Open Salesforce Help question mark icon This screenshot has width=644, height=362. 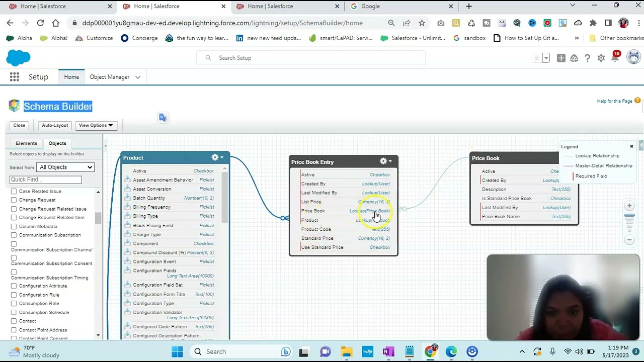(x=587, y=58)
